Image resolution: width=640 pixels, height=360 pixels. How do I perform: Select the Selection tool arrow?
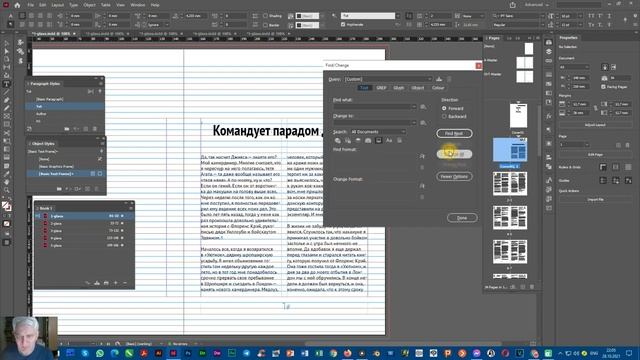(7, 43)
